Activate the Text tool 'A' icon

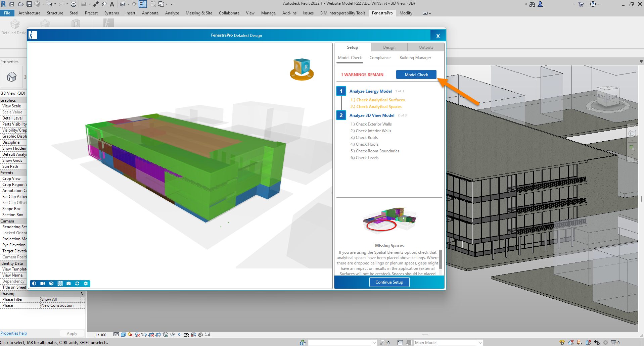coord(112,4)
